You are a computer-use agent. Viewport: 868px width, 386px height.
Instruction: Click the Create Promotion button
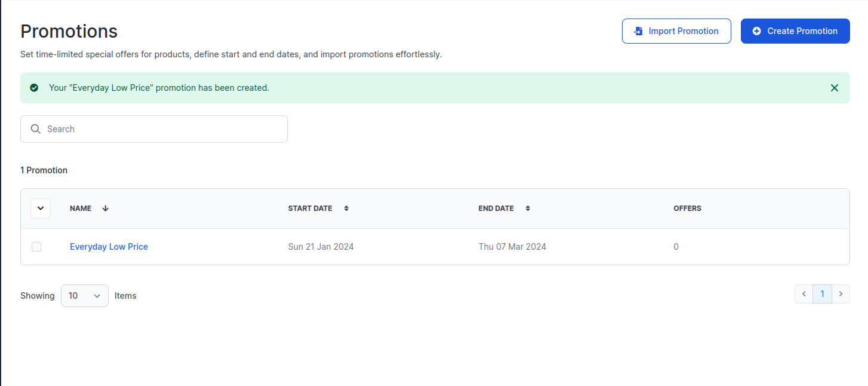(x=795, y=31)
